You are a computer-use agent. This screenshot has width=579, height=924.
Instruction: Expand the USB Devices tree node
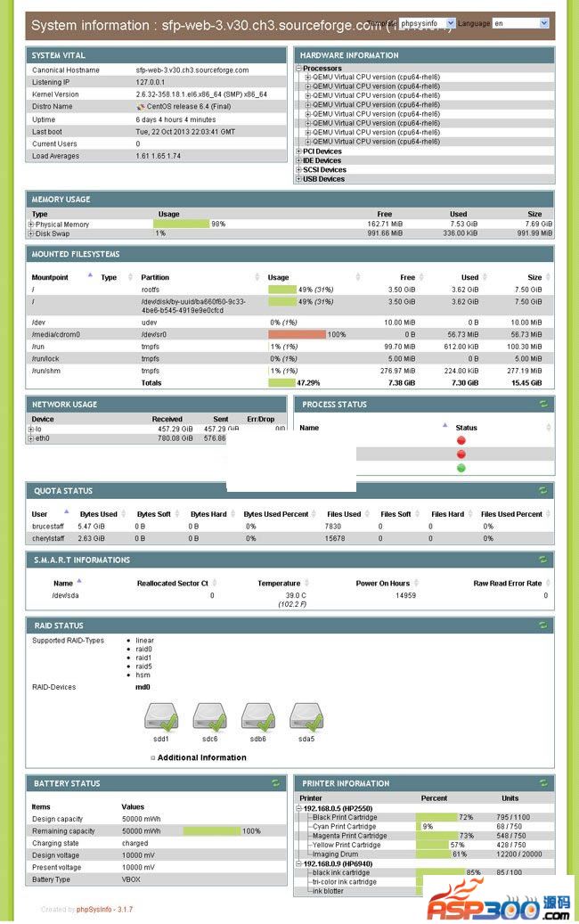coord(298,179)
